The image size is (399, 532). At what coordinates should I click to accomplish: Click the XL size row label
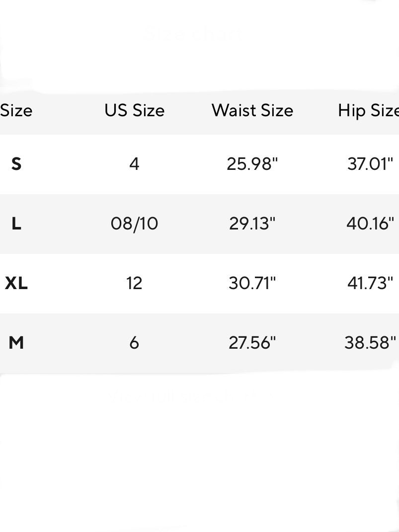16,283
